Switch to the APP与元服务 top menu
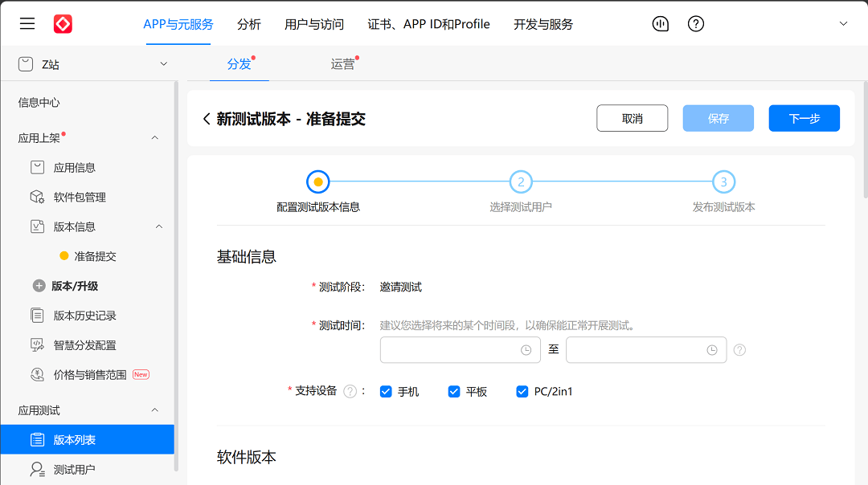 [x=178, y=24]
